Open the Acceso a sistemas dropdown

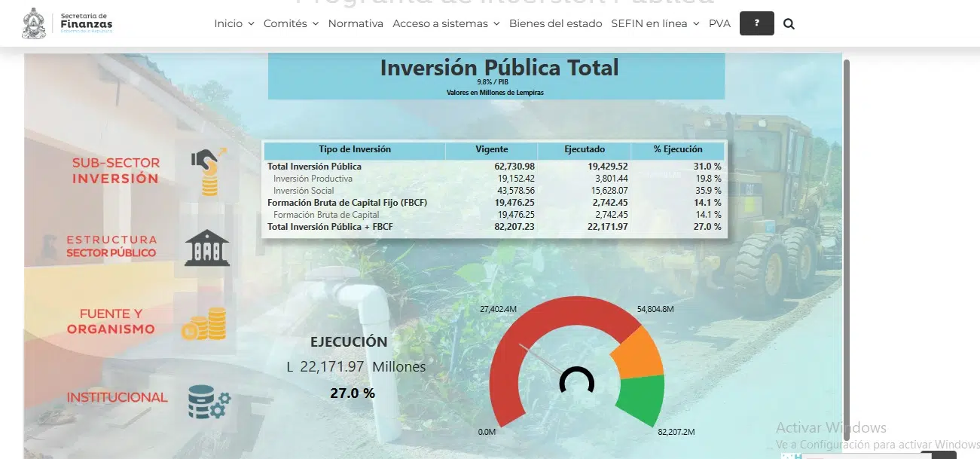446,24
